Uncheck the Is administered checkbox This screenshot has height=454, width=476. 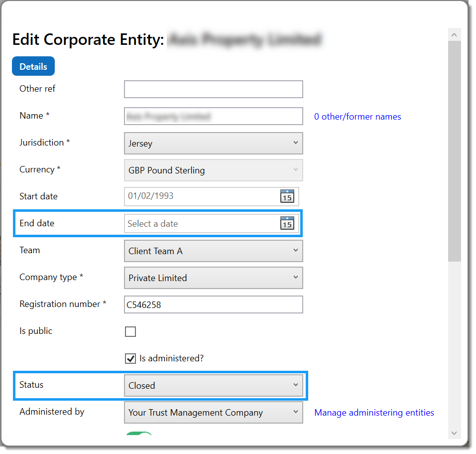130,358
